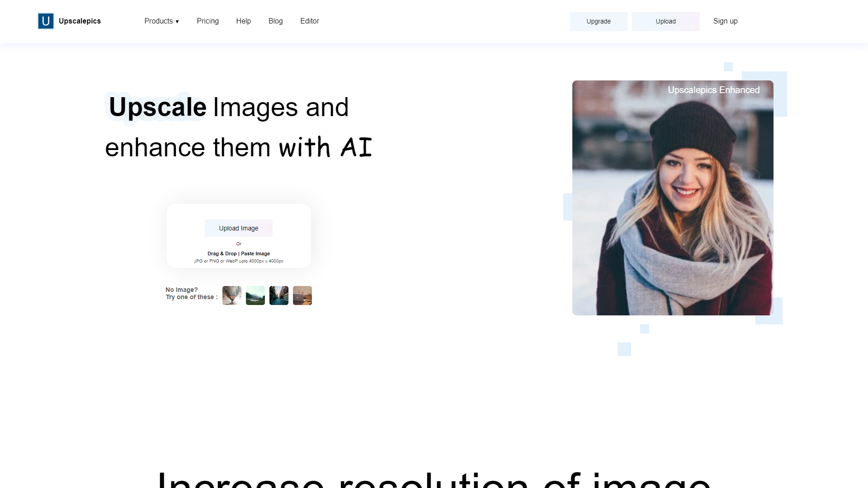Image resolution: width=868 pixels, height=488 pixels.
Task: Choose the city street sample thumbnail
Action: [x=279, y=296]
